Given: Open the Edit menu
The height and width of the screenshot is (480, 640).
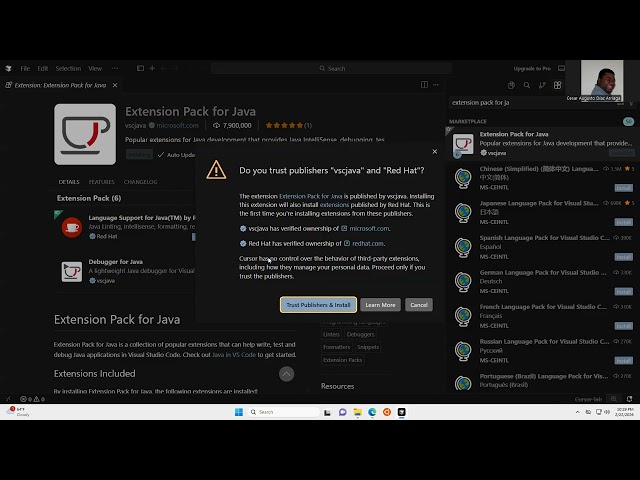Looking at the screenshot, I should point(43,69).
